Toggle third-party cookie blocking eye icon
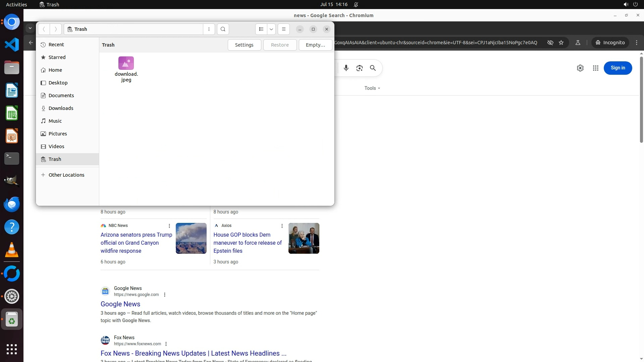Screen dimensions: 644x362 (x=550, y=43)
